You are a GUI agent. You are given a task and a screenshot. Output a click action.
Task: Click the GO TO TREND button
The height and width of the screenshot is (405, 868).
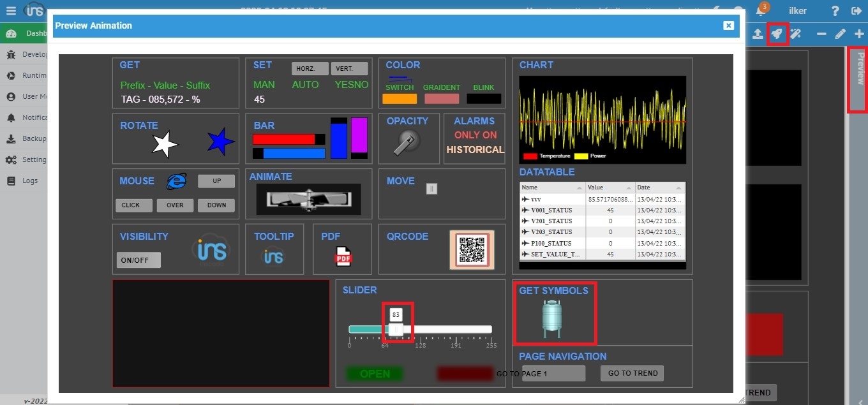pyautogui.click(x=632, y=373)
